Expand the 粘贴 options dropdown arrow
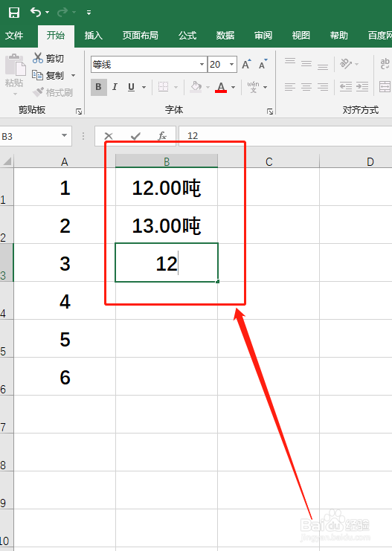The height and width of the screenshot is (551, 392). [x=15, y=94]
